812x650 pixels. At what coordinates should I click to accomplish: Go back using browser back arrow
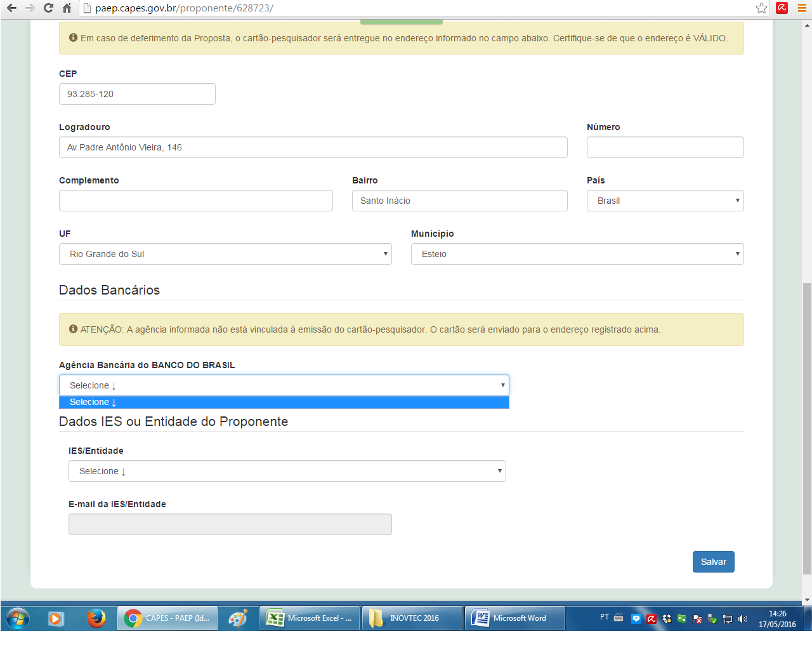coord(11,8)
